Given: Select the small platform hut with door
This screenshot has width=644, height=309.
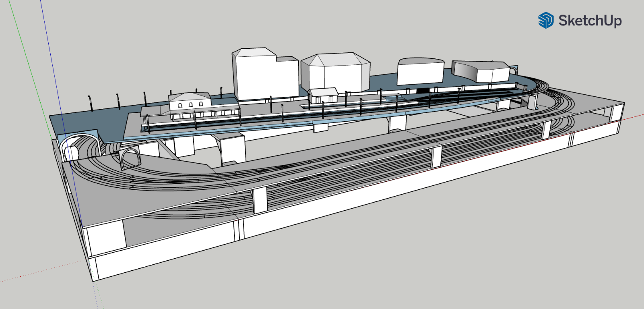Looking at the screenshot, I should (x=323, y=95).
